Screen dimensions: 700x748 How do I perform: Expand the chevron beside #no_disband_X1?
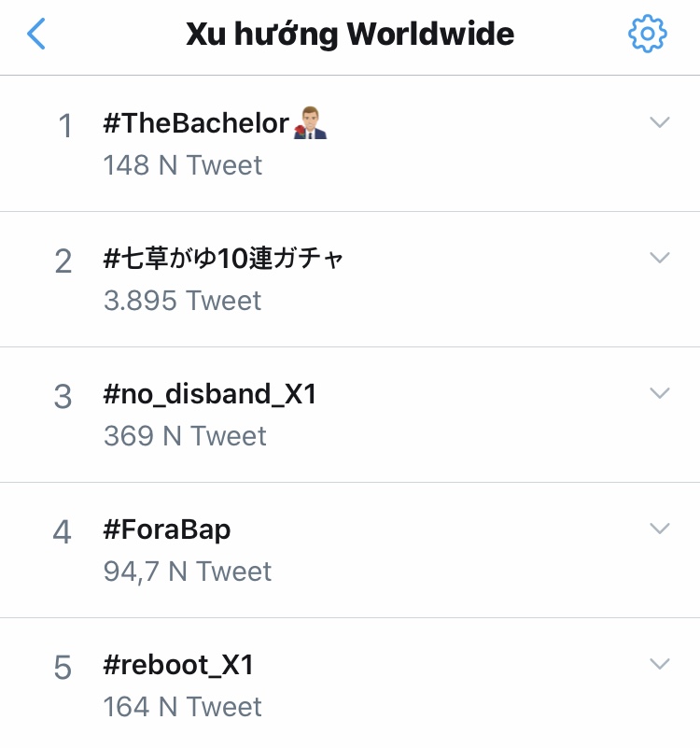point(660,393)
